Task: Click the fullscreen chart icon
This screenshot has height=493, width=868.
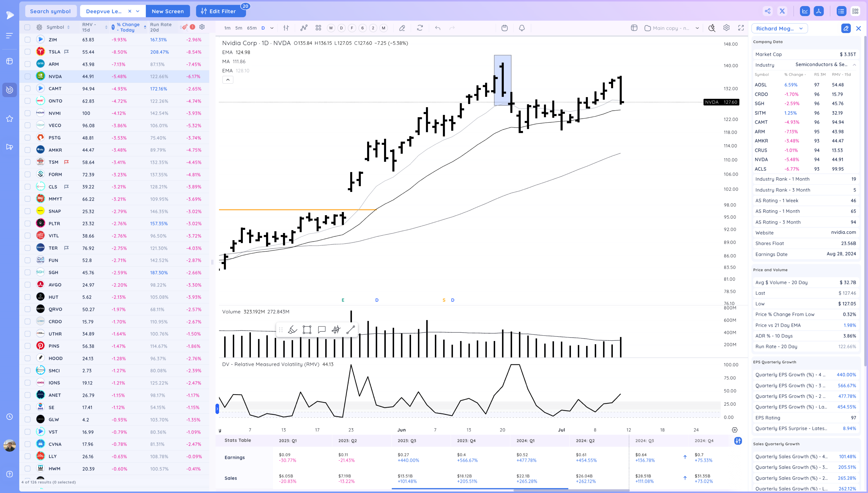Action: [741, 28]
